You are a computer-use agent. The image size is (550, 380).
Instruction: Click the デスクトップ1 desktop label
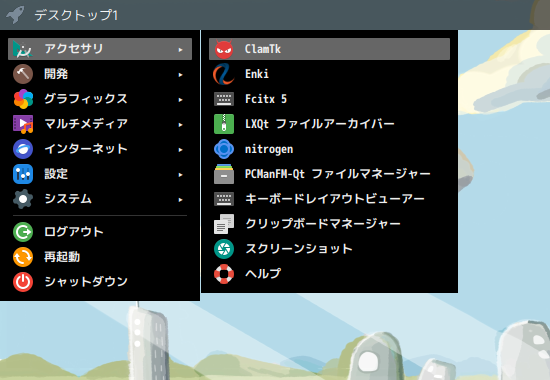76,15
